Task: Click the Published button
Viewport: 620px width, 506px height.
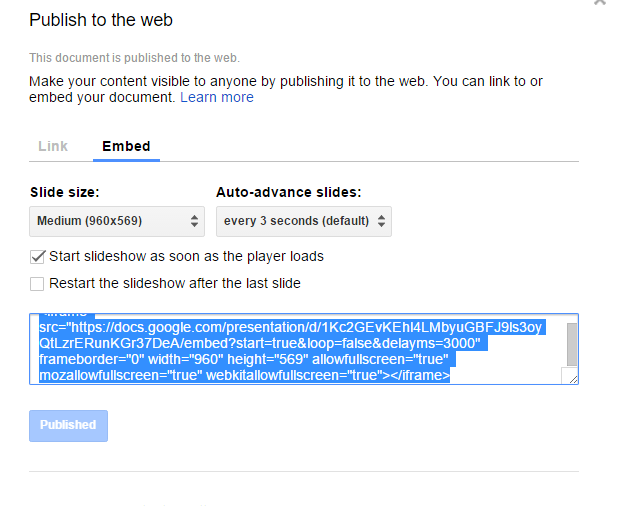Action: pos(68,426)
